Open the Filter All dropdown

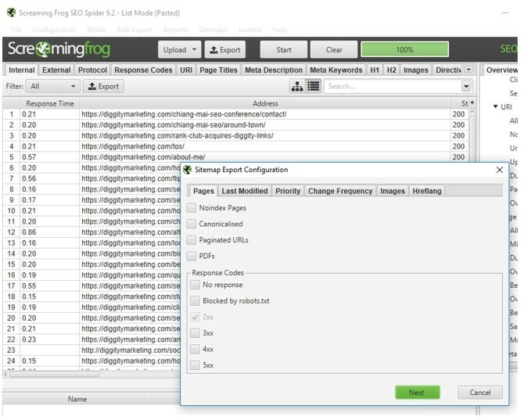point(53,86)
